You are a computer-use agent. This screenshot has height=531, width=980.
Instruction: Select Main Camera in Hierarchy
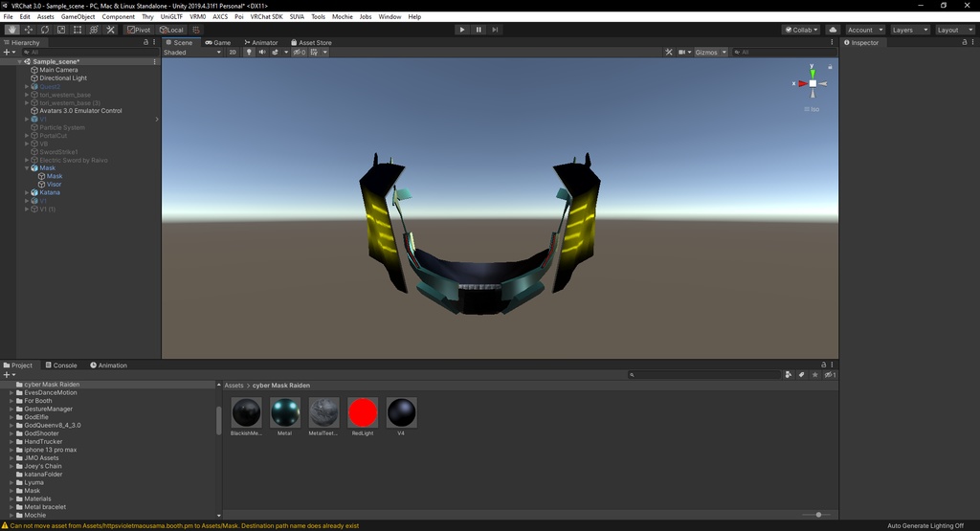pyautogui.click(x=58, y=70)
